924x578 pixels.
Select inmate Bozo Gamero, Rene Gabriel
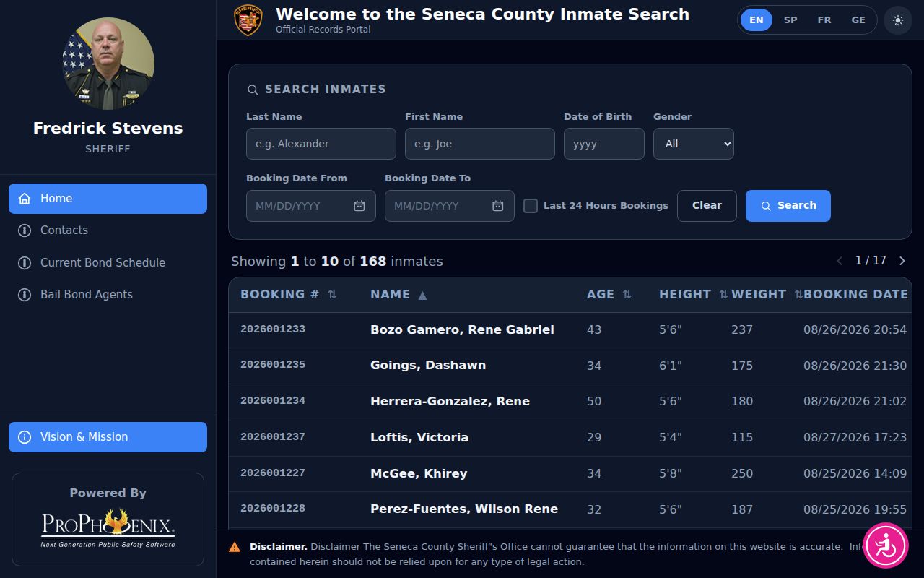coord(462,329)
